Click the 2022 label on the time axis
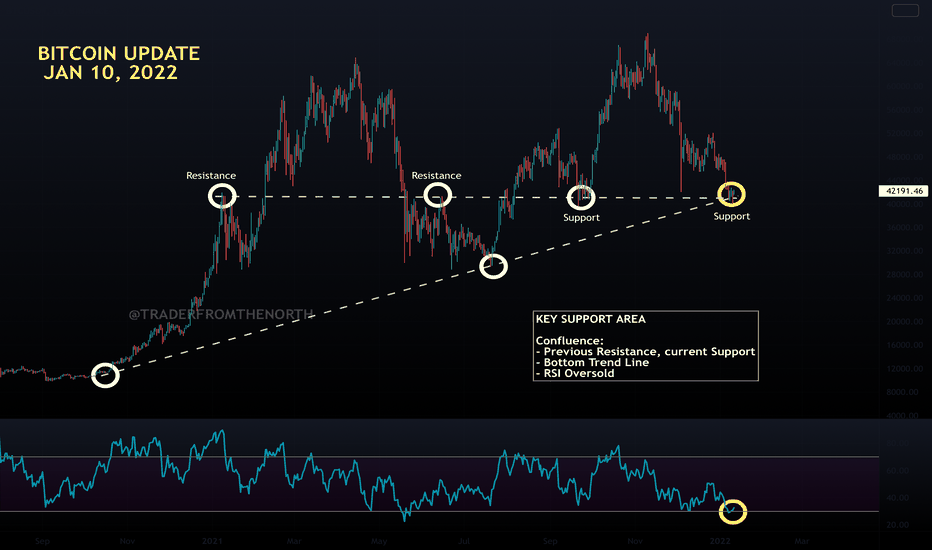Viewport: 932px width, 550px height. (720, 541)
